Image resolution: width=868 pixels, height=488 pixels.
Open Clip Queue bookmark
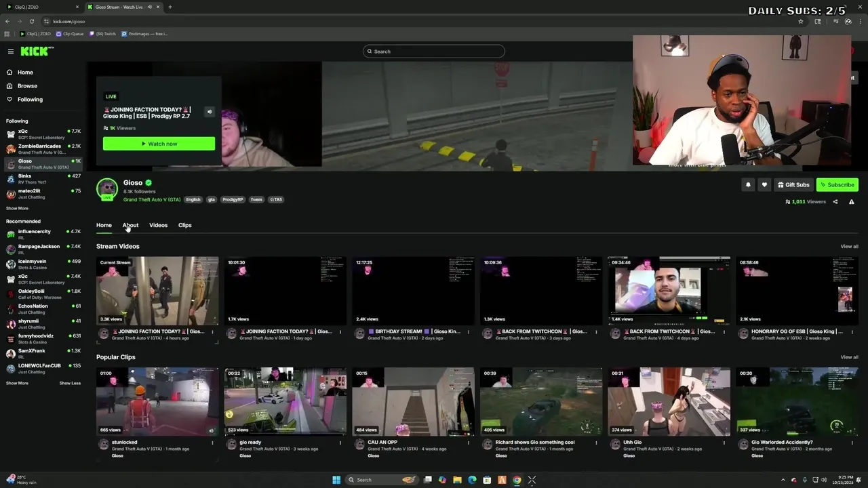(70, 34)
